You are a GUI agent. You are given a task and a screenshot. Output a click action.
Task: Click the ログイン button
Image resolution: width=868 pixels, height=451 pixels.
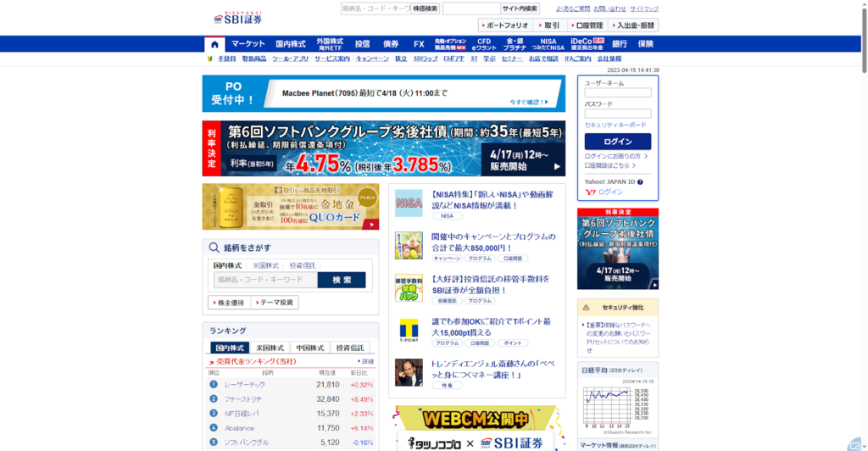point(618,142)
